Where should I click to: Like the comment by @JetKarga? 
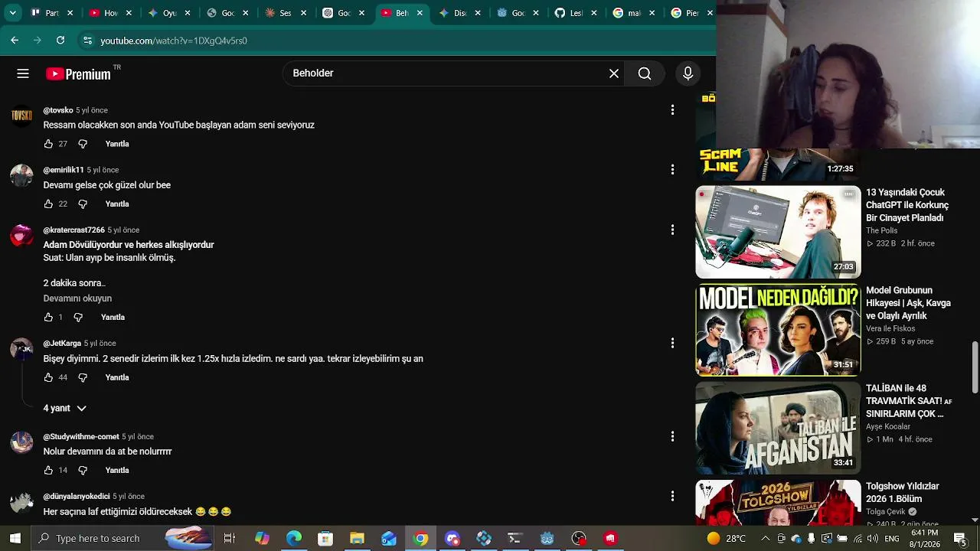(48, 378)
